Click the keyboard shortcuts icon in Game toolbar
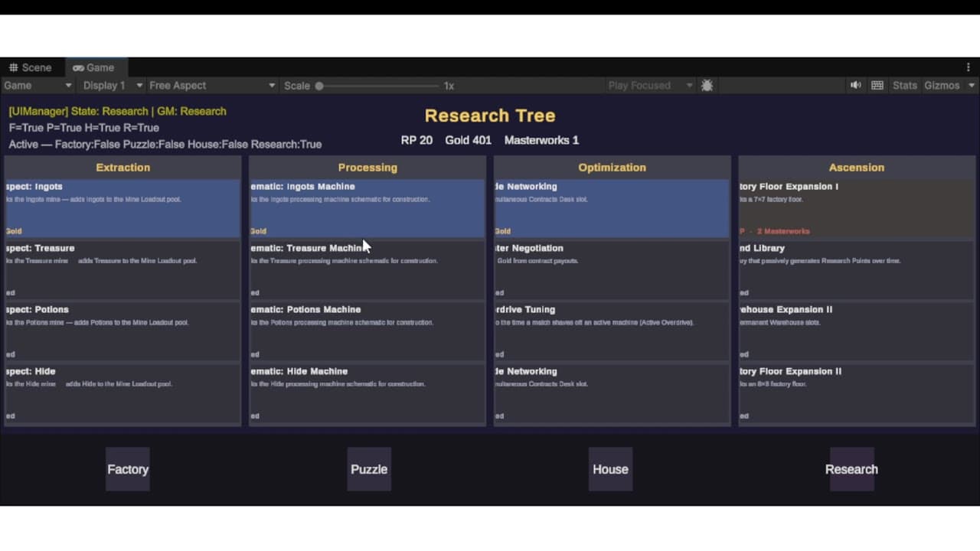The height and width of the screenshot is (551, 980). click(877, 86)
